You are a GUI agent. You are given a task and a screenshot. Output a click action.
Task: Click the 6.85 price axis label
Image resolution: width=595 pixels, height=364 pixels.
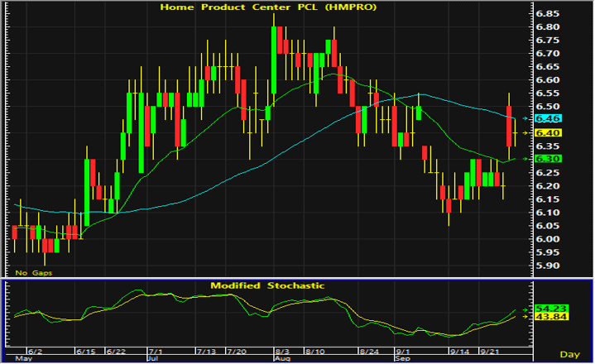tap(548, 14)
